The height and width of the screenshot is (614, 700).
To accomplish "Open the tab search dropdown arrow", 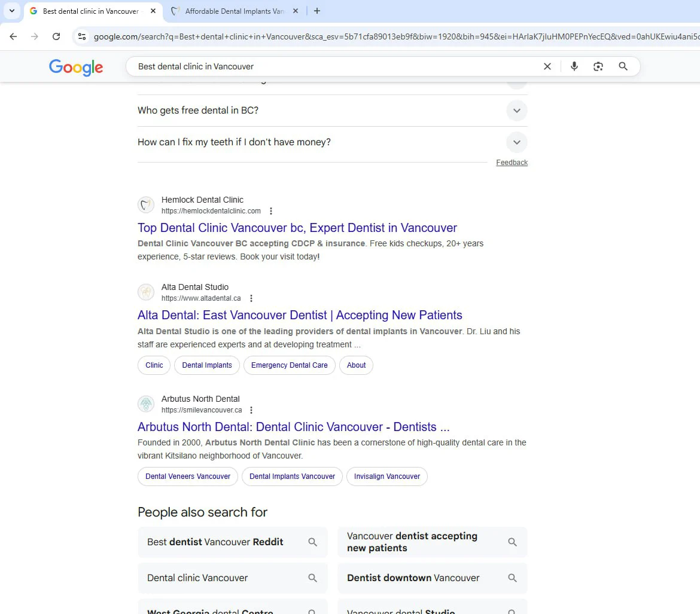I will pos(12,11).
